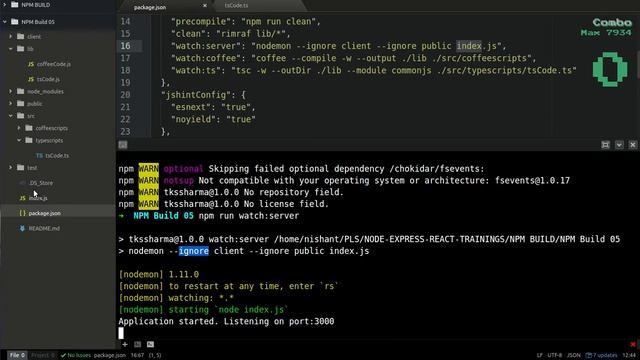Click the NPM Build 05 folder icon
The image size is (640, 360).
click(x=15, y=22)
